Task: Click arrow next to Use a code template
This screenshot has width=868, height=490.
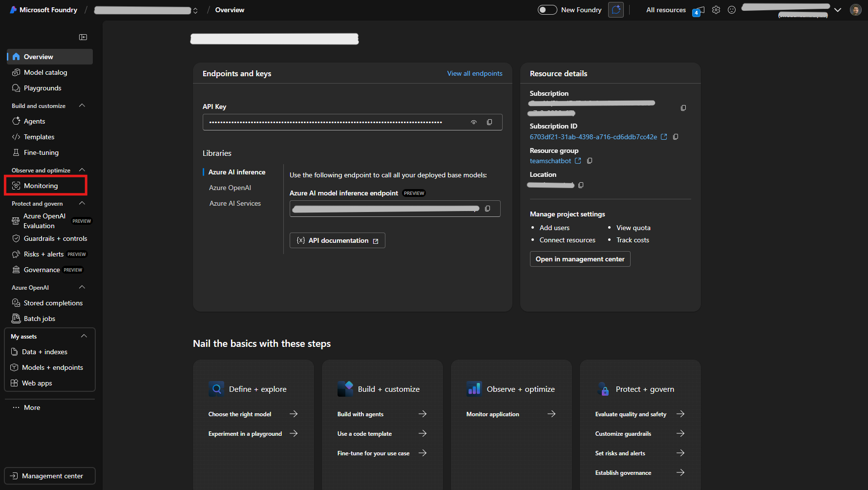Action: coord(423,433)
